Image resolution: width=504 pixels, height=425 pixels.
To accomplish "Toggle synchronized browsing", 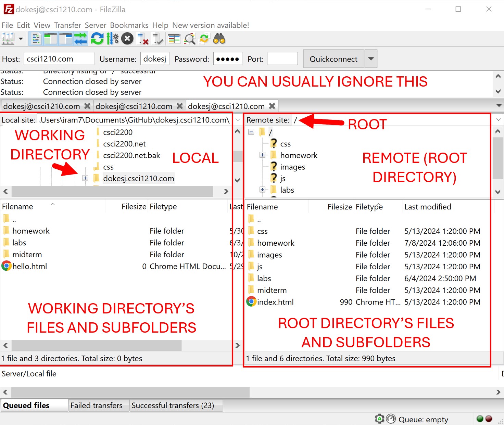I will 204,39.
